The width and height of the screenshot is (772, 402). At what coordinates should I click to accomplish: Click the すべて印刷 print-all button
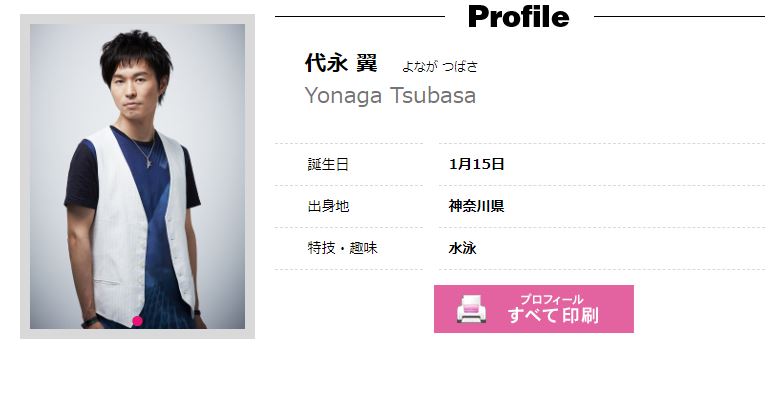tap(534, 309)
